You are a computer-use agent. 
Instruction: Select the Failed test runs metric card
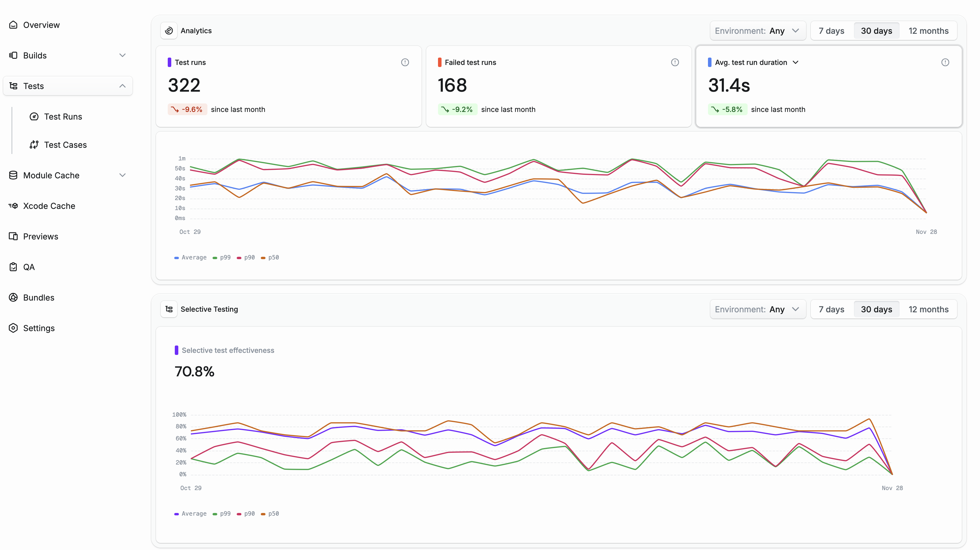[558, 86]
